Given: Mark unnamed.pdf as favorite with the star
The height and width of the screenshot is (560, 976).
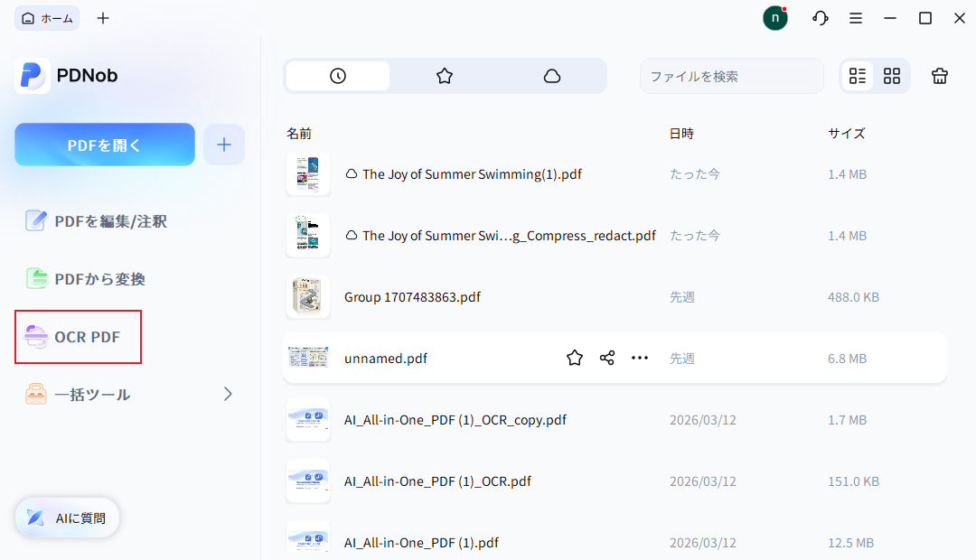Looking at the screenshot, I should pos(575,358).
